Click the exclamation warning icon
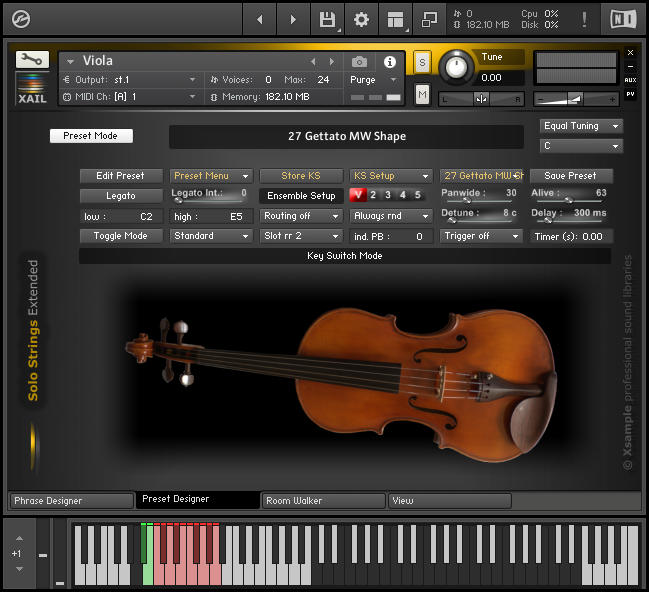649x592 pixels. [584, 19]
